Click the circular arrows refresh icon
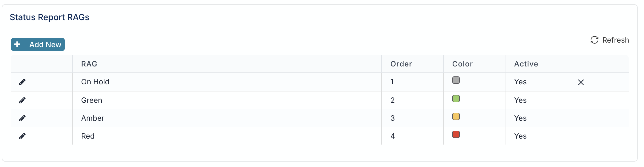 pyautogui.click(x=595, y=40)
